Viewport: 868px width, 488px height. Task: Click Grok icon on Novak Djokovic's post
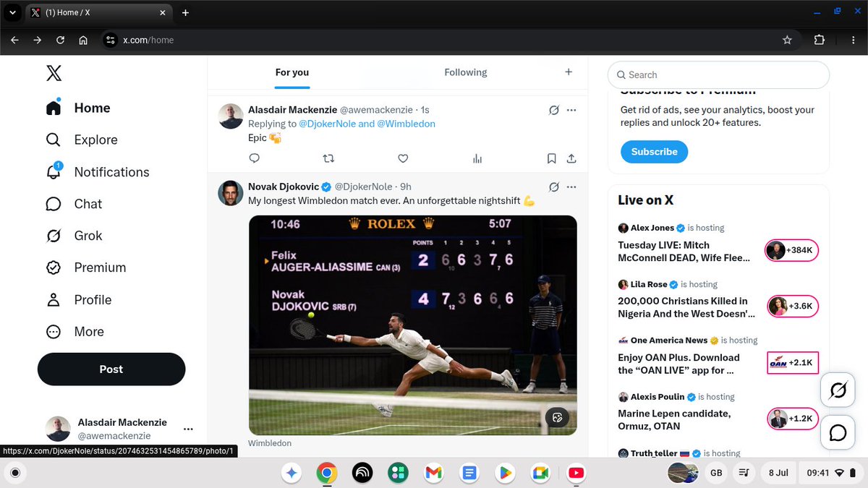pyautogui.click(x=553, y=187)
